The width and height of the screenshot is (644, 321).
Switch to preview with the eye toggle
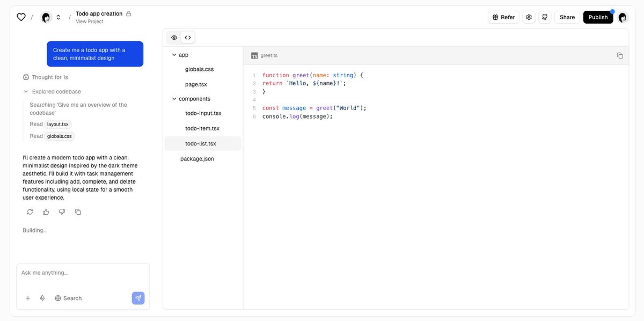pos(174,37)
